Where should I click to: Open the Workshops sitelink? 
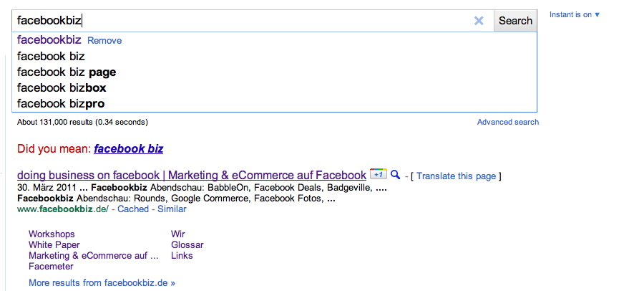tap(52, 234)
